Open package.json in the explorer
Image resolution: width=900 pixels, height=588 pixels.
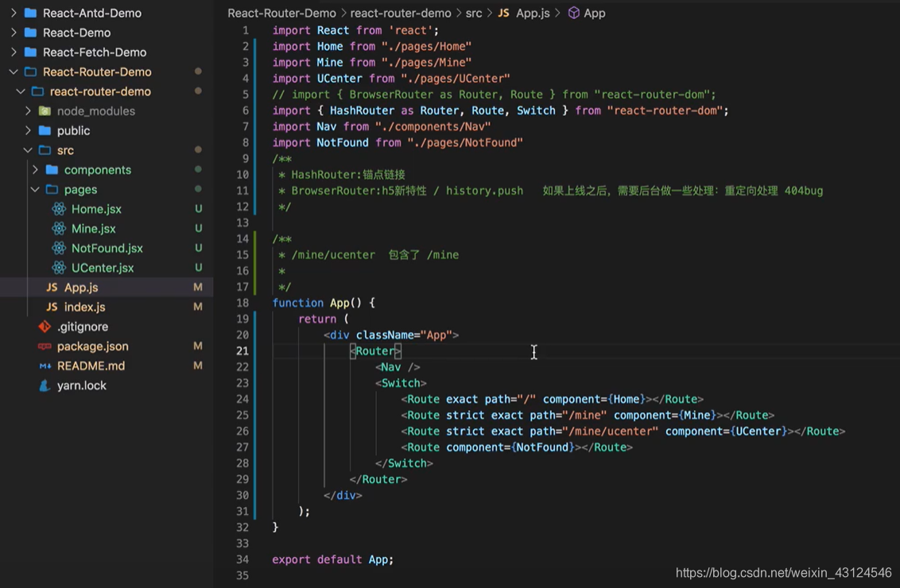[x=92, y=346]
